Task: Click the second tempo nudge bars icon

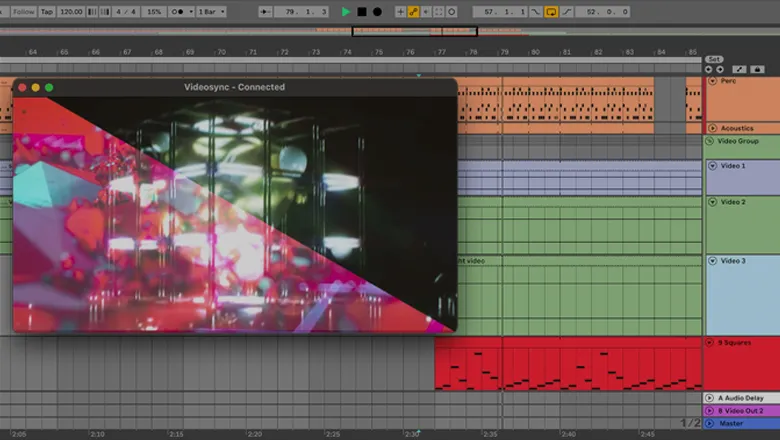Action: point(104,11)
